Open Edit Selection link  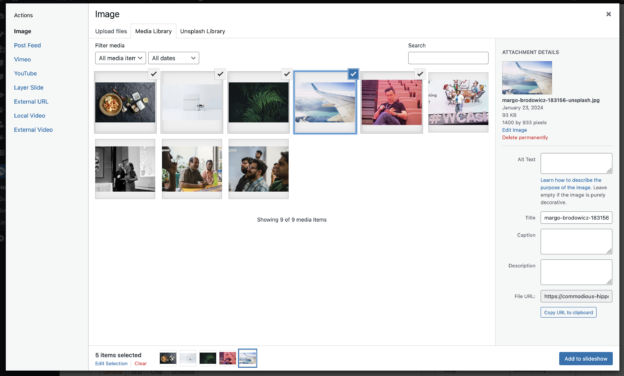pos(111,363)
